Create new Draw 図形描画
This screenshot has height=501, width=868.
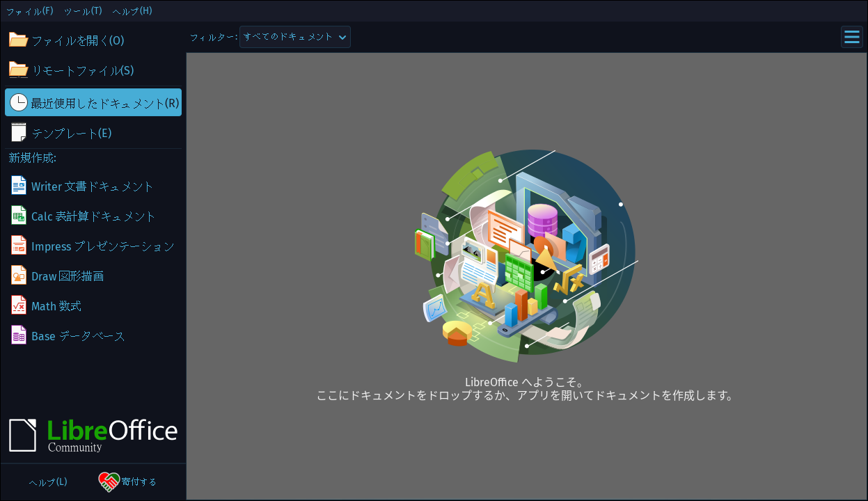(x=93, y=276)
